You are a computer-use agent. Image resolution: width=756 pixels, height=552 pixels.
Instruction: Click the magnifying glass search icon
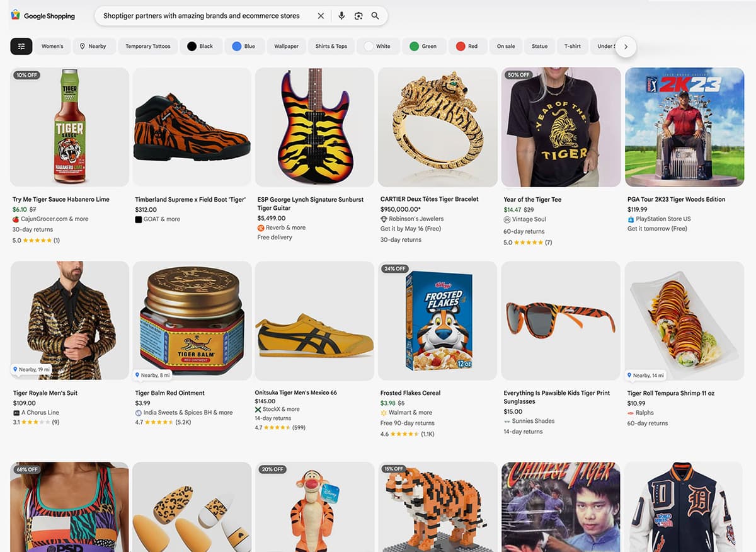coord(375,16)
